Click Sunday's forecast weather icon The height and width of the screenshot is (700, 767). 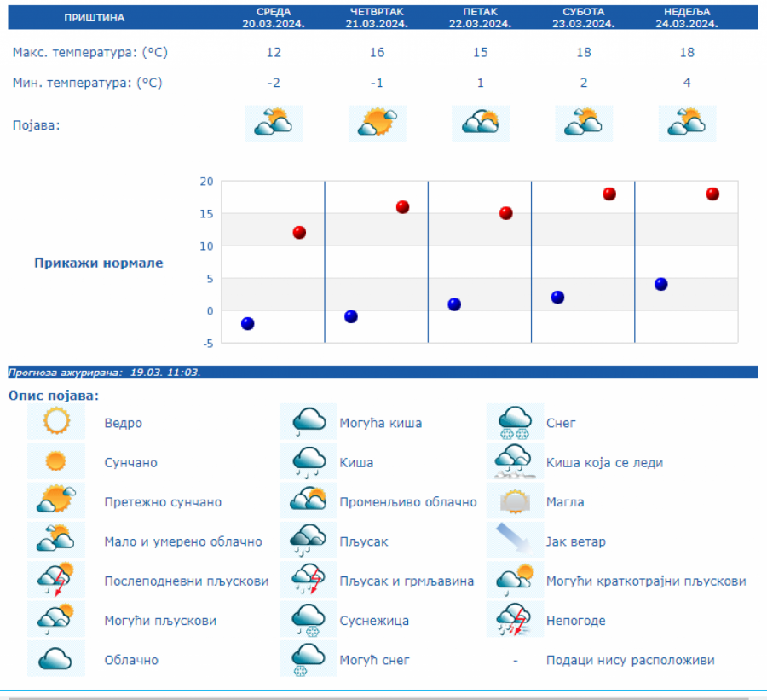pyautogui.click(x=687, y=124)
